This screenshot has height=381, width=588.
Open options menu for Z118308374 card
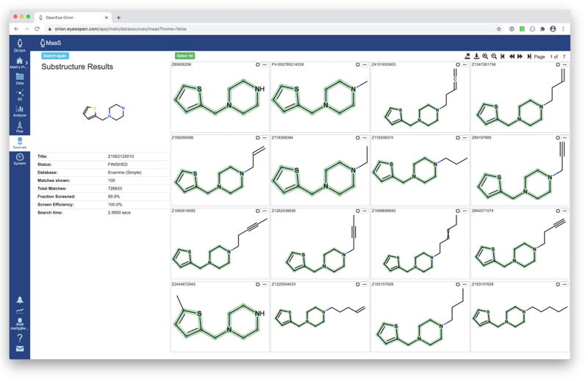[465, 138]
